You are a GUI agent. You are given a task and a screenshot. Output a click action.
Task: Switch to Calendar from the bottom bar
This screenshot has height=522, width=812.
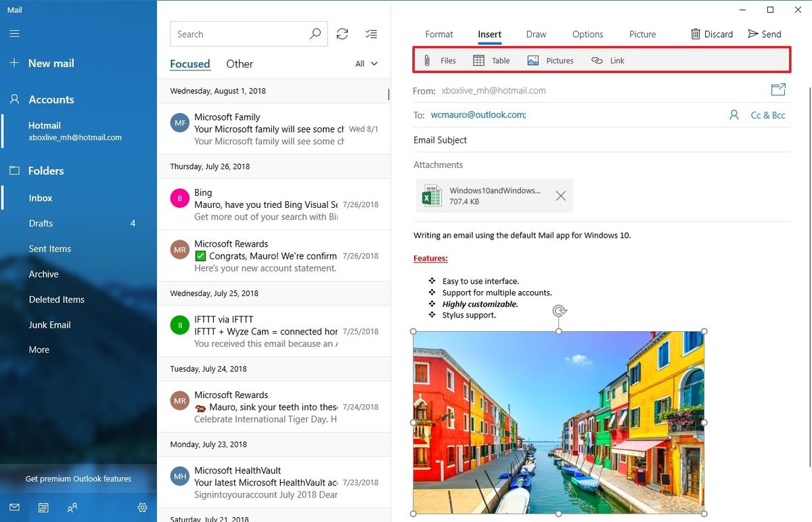43,508
